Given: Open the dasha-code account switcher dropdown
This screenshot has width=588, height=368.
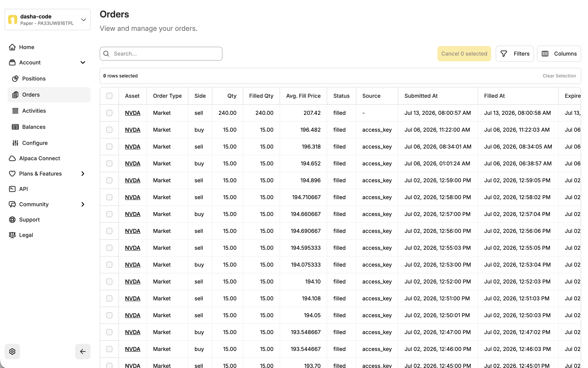Looking at the screenshot, I should pos(48,20).
